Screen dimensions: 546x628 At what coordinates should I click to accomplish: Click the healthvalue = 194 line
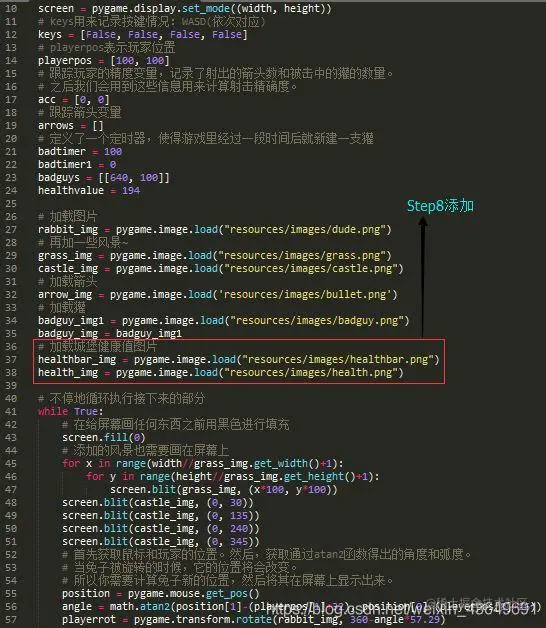[x=89, y=190]
